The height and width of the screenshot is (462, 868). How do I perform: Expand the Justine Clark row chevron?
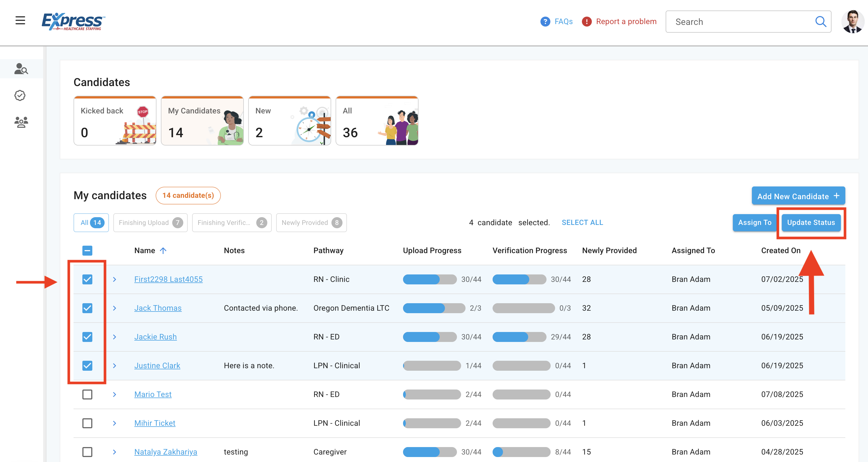click(x=114, y=365)
